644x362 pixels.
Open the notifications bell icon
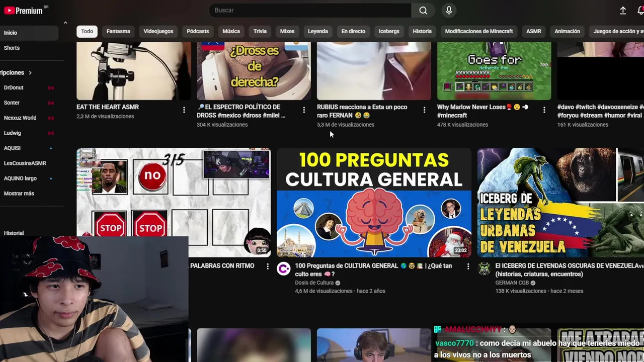(640, 11)
